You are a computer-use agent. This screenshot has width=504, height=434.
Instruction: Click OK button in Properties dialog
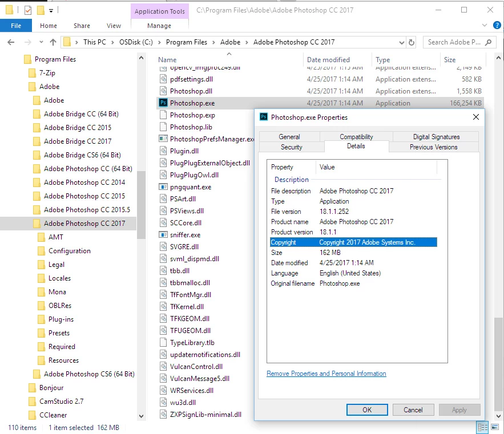click(x=367, y=409)
